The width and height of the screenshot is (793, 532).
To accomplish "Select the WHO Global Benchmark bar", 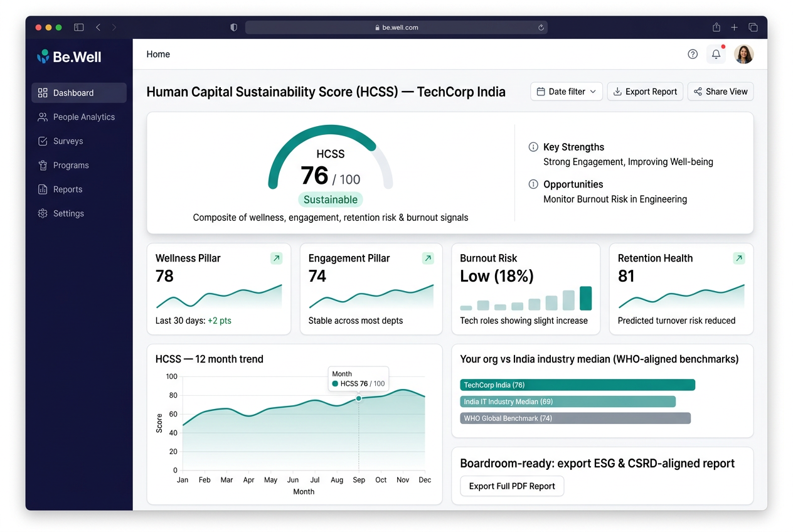I will coord(575,418).
